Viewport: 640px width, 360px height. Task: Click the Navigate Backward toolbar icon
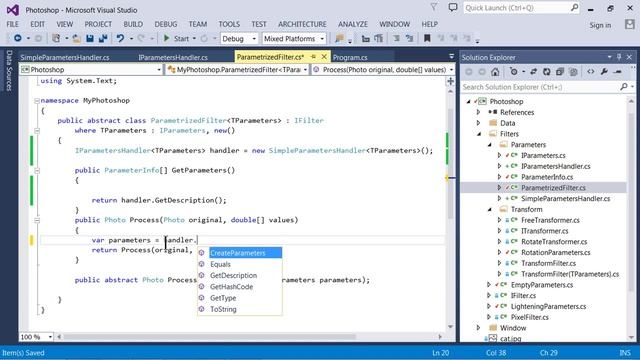(18, 38)
